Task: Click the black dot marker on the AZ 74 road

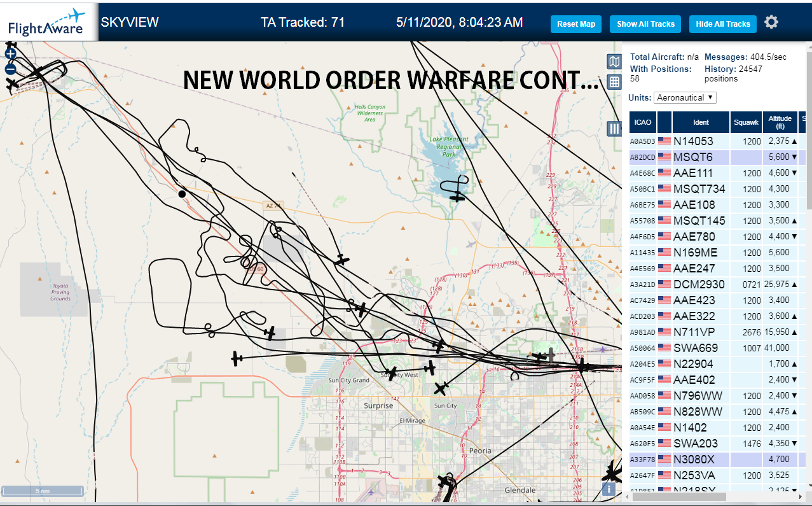Action: [182, 193]
